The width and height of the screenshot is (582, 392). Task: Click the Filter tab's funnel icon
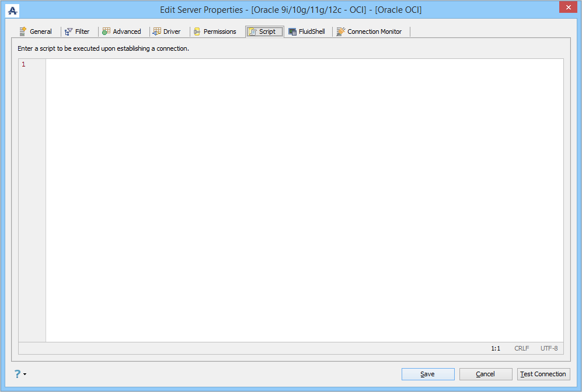pyautogui.click(x=69, y=32)
